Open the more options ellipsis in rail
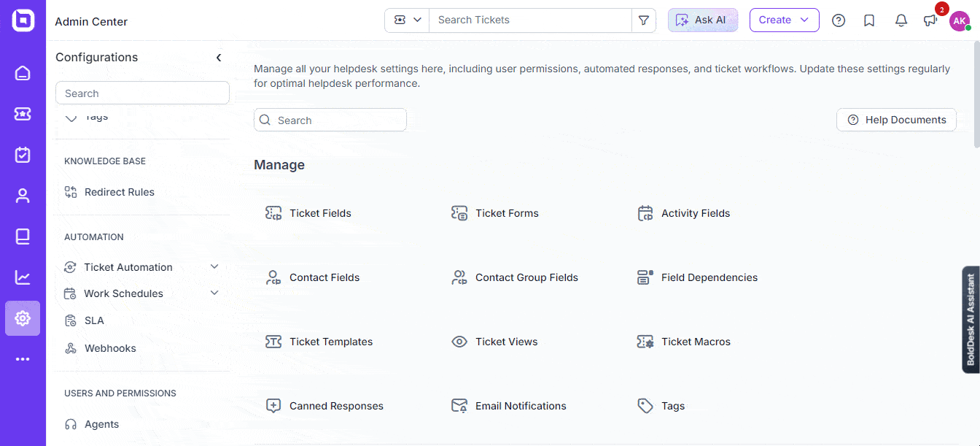This screenshot has height=446, width=980. pos(23,359)
